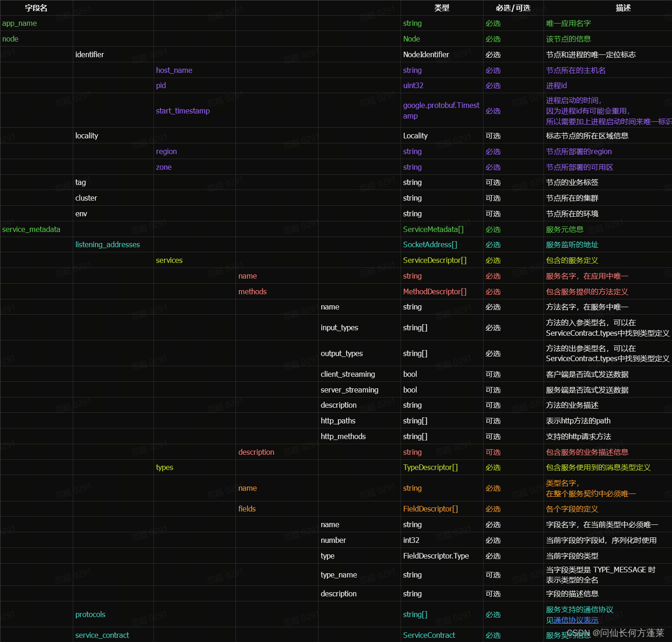Viewport: 672px width, 642px height.
Task: Click the 字段名 column header
Action: [x=36, y=8]
